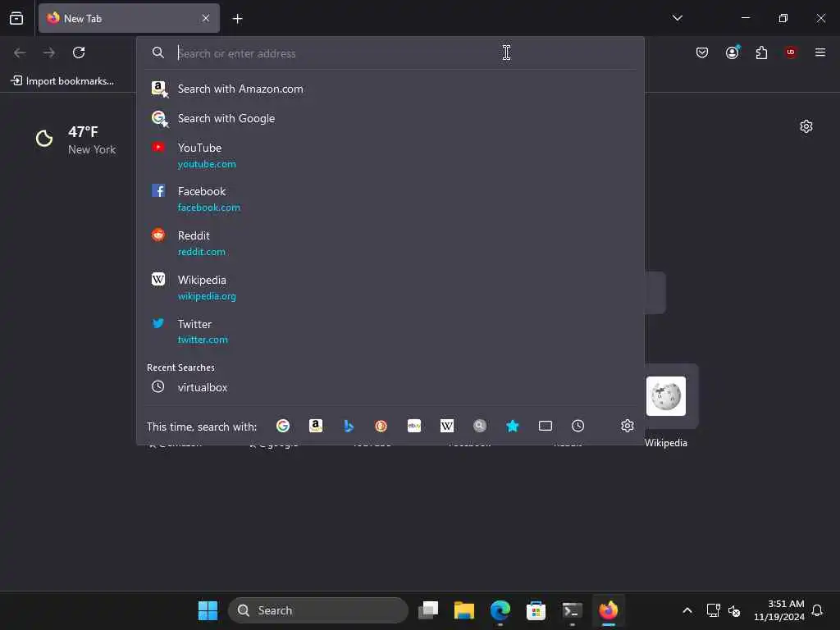Search bookmarks using the blue star icon

click(513, 426)
